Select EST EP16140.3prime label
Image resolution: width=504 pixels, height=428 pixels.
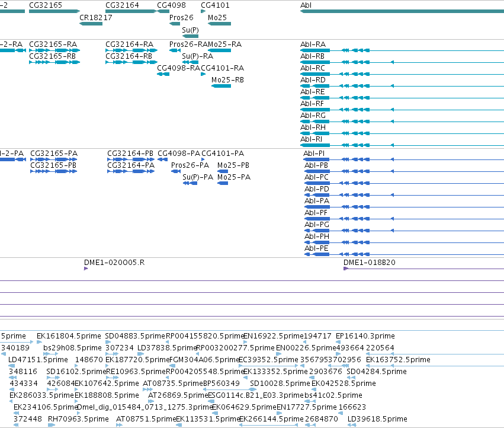click(365, 336)
